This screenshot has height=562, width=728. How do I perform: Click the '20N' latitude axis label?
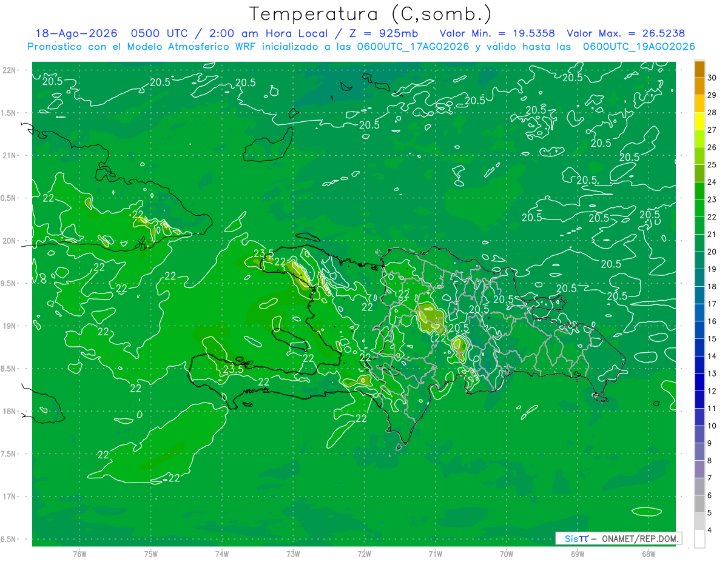(10, 241)
